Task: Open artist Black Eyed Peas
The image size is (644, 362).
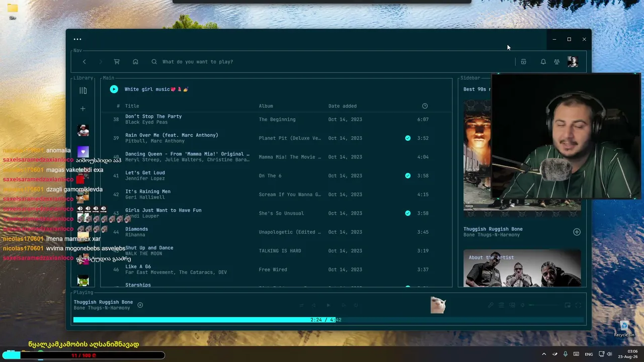Action: (x=146, y=122)
